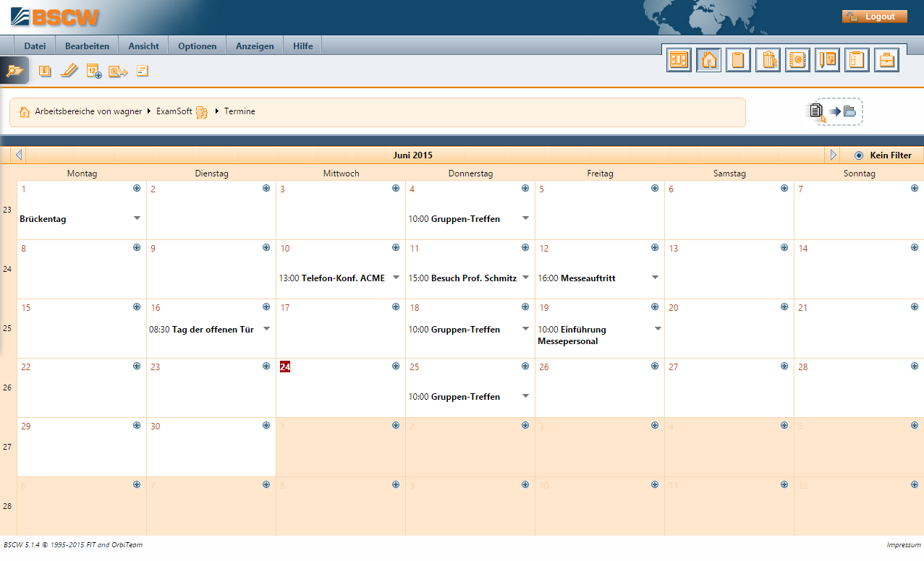This screenshot has height=561, width=924.
Task: Open dropdown for Einführung Messepersonal
Action: click(x=658, y=328)
